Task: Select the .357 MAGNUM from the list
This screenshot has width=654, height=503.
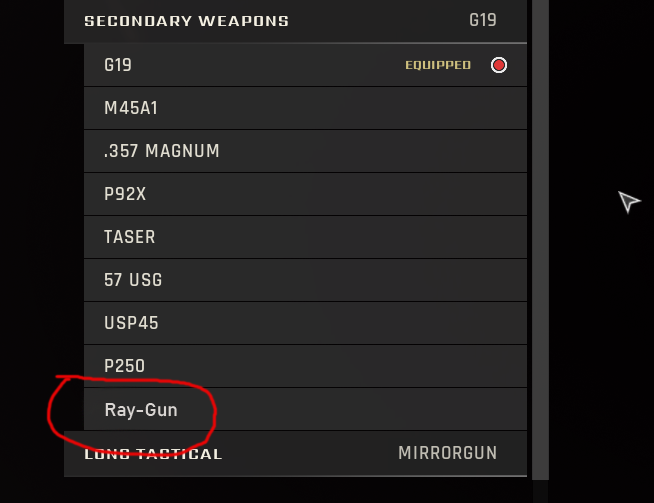Action: [x=161, y=151]
